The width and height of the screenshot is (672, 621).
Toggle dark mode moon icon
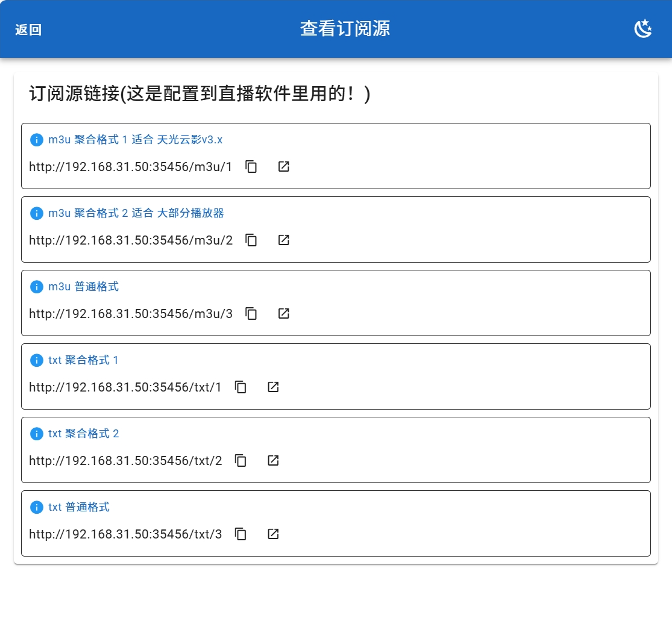point(643,29)
